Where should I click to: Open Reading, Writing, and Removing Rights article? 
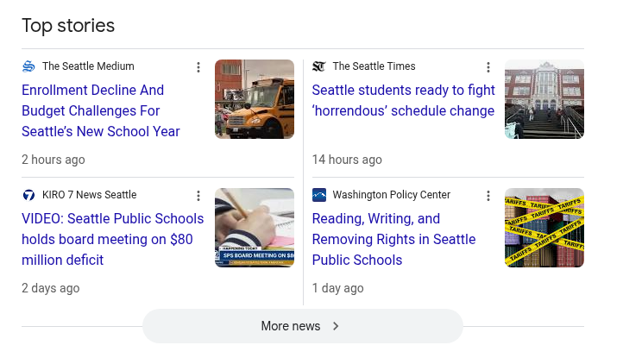[393, 239]
